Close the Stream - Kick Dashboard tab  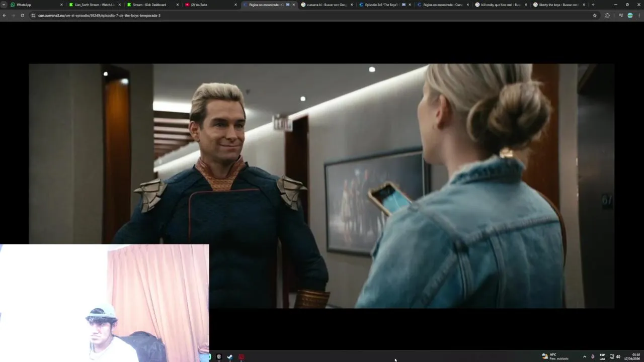tap(177, 5)
